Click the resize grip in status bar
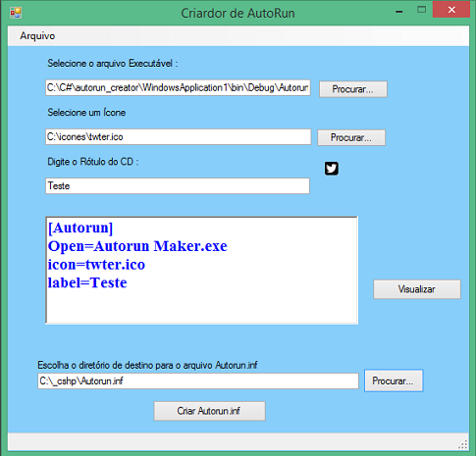Image resolution: width=476 pixels, height=456 pixels. pyautogui.click(x=462, y=444)
